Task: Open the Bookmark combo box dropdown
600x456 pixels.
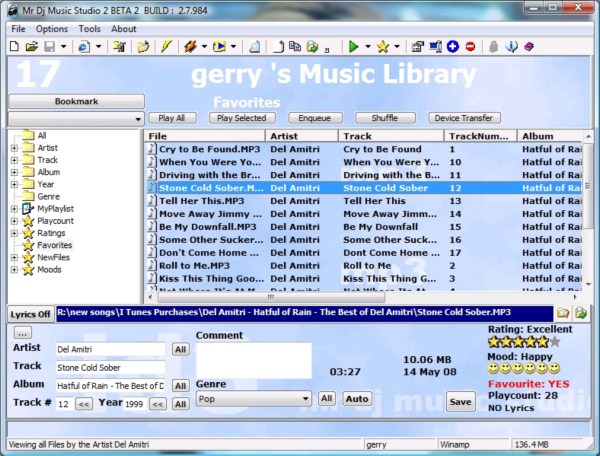Action: click(x=137, y=119)
